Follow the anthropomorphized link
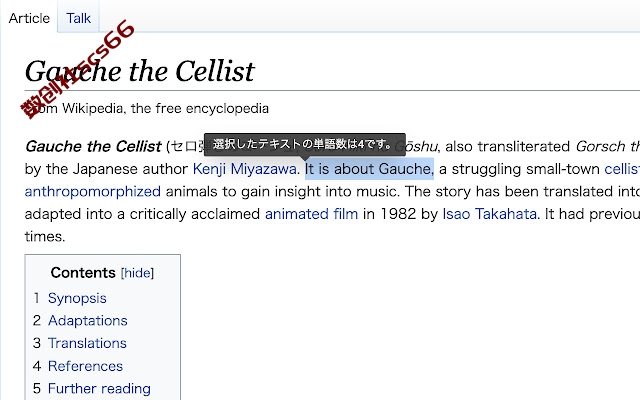The height and width of the screenshot is (400, 640). tap(93, 191)
